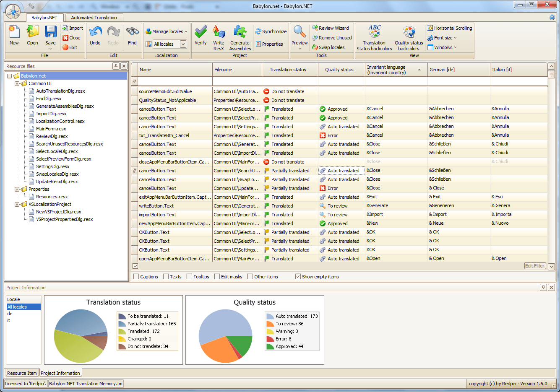Toggle the filter enabled checkbox below grid
The image size is (560, 392).
[135, 266]
